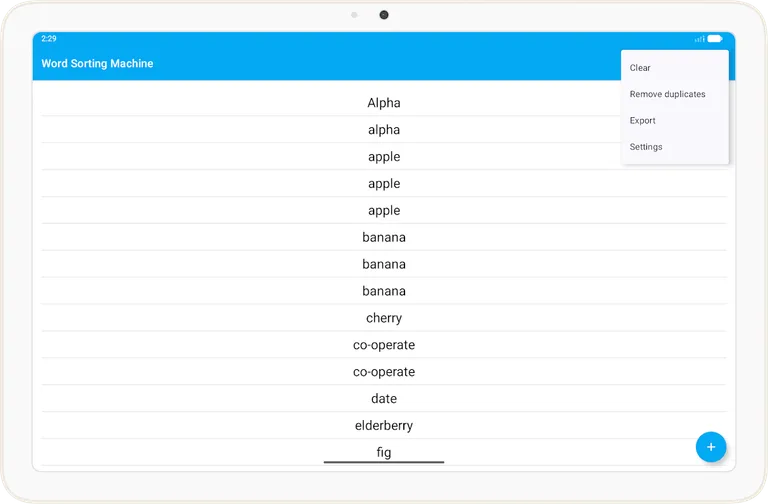The width and height of the screenshot is (768, 504).
Task: Select the cherry list entry
Action: (x=384, y=318)
